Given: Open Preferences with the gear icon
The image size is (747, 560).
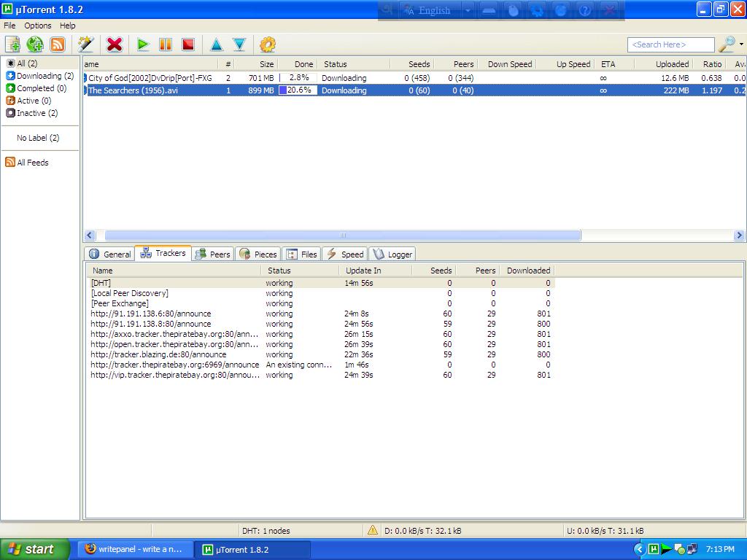Looking at the screenshot, I should [x=267, y=44].
